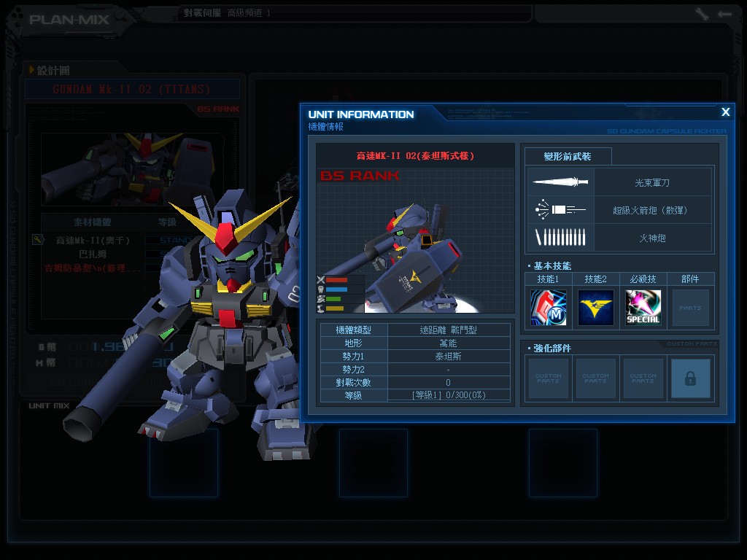Open the 必殺技 SPECIAL skill icon
The width and height of the screenshot is (747, 560).
643,308
